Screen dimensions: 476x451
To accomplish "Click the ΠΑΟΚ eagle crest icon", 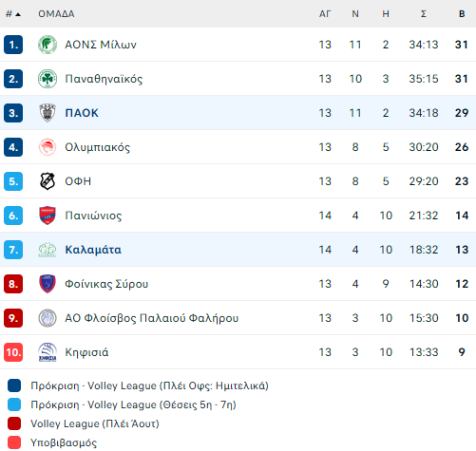I will (x=48, y=113).
